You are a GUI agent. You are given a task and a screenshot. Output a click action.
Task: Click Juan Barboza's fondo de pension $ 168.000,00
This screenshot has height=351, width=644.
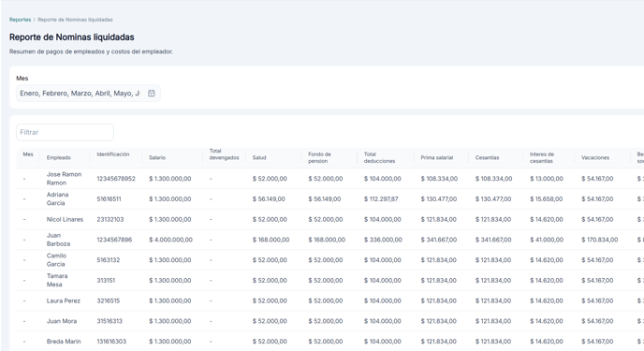click(x=327, y=240)
